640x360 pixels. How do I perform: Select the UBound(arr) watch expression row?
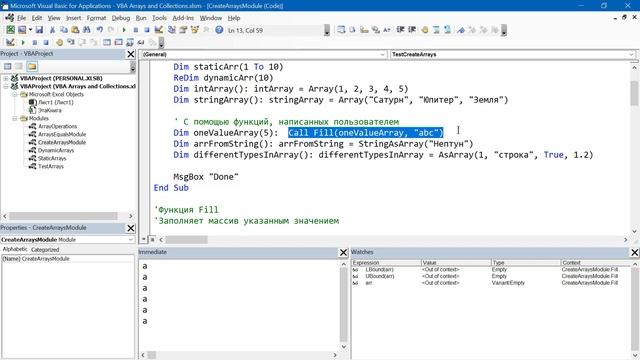click(x=490, y=276)
